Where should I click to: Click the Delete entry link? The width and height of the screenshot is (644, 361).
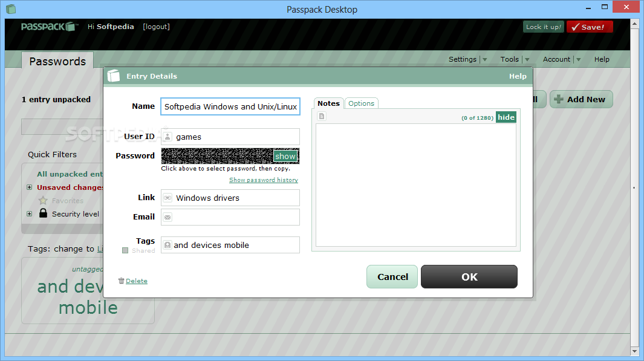click(136, 281)
